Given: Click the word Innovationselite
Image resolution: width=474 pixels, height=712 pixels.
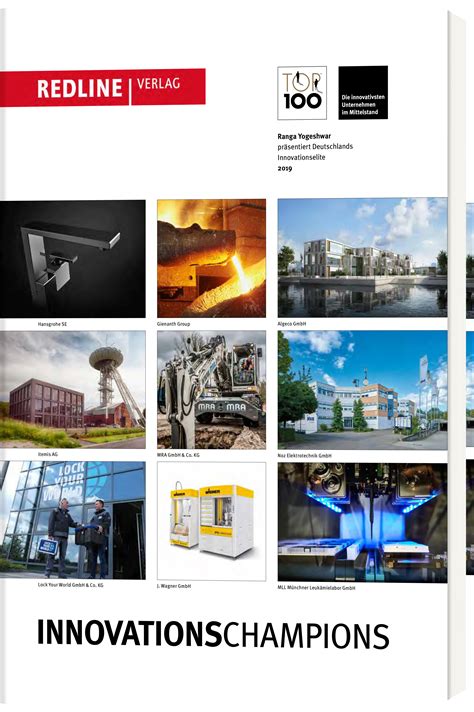Looking at the screenshot, I should click(301, 157).
